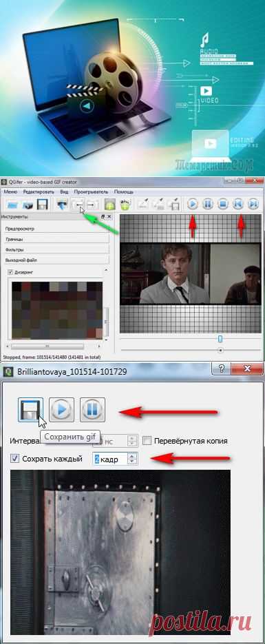Click the Brilliantovaya_101514-101729 dialog title text
The height and width of the screenshot is (644, 265).
[72, 371]
